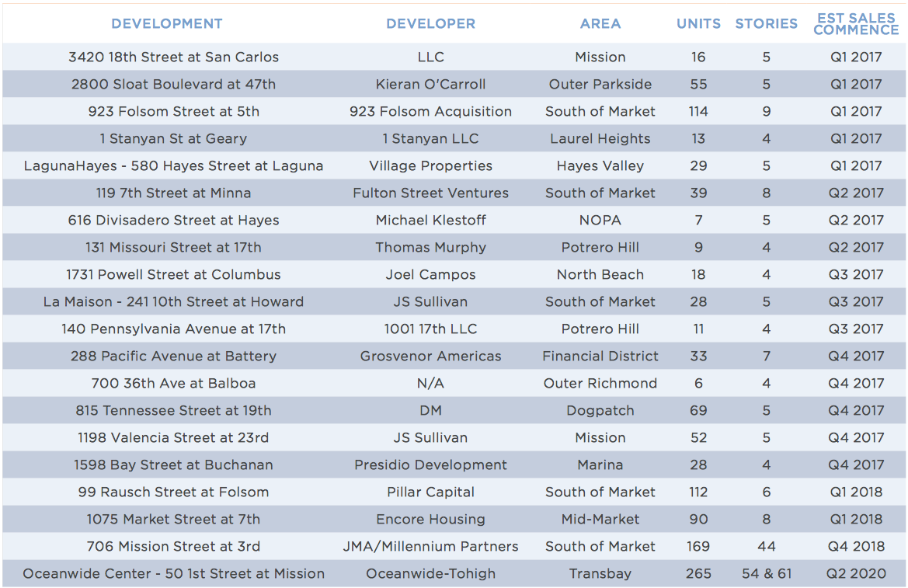Screen dimensions: 908x588
Task: Click developer 'Village Properties'
Action: [431, 165]
